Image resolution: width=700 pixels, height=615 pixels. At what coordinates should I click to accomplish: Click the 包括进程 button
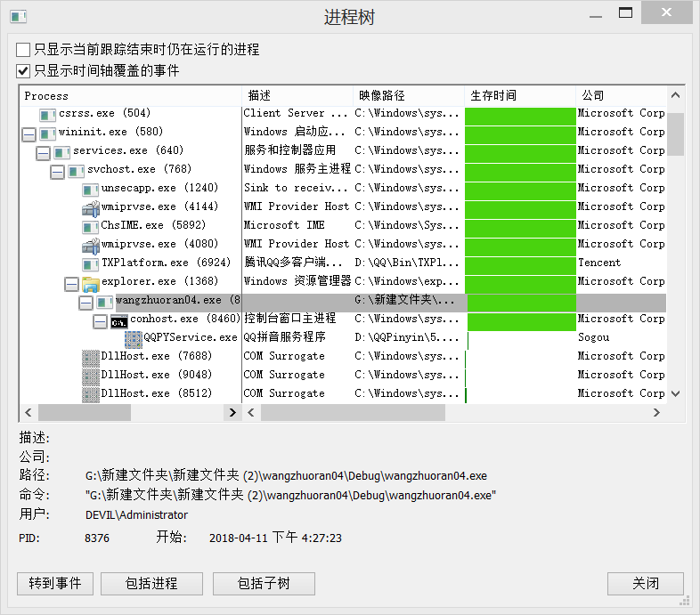(151, 583)
